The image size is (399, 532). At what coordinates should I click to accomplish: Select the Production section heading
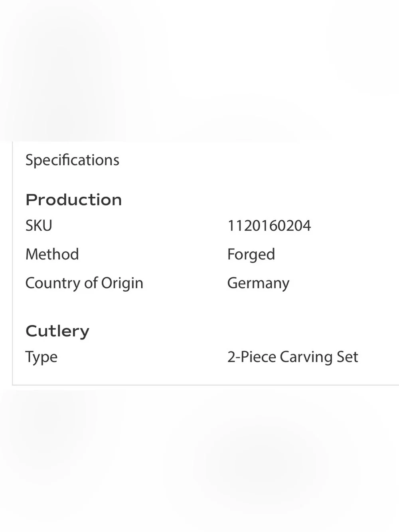(74, 200)
